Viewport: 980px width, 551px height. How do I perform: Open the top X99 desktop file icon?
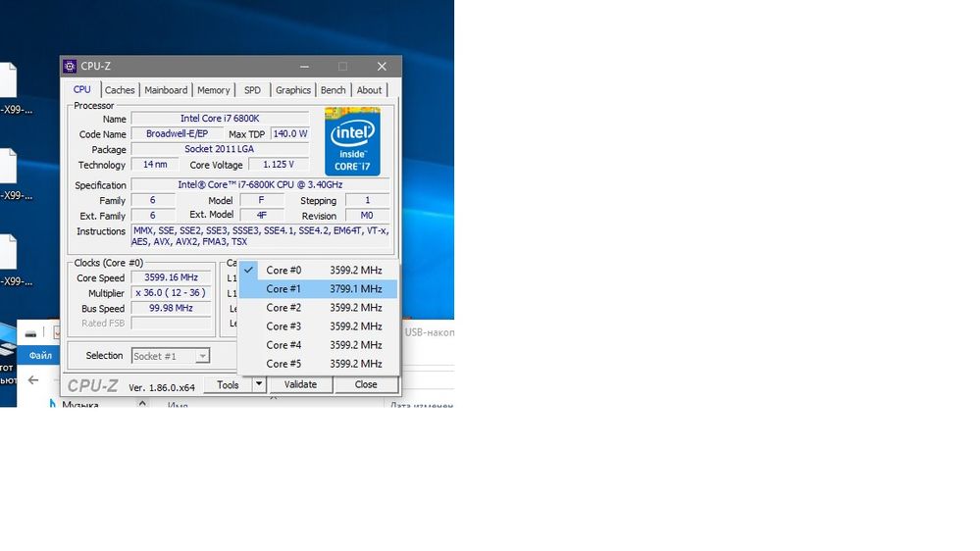[x=8, y=80]
